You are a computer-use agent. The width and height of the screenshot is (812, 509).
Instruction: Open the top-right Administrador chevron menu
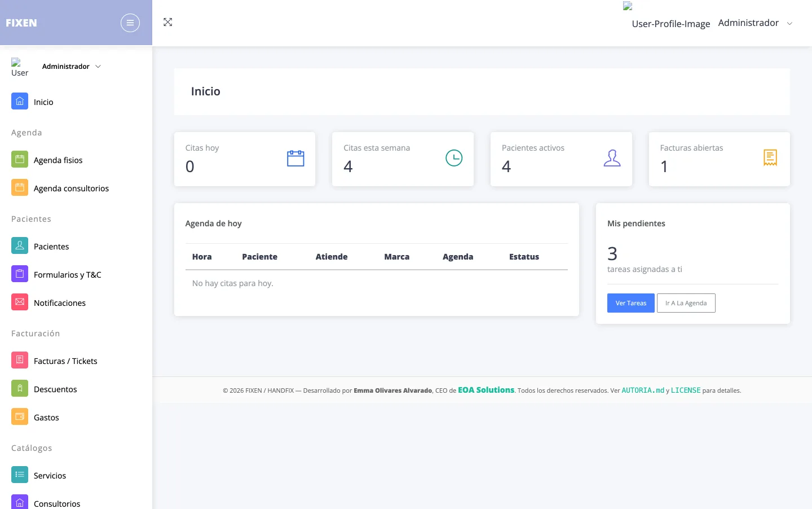(789, 23)
